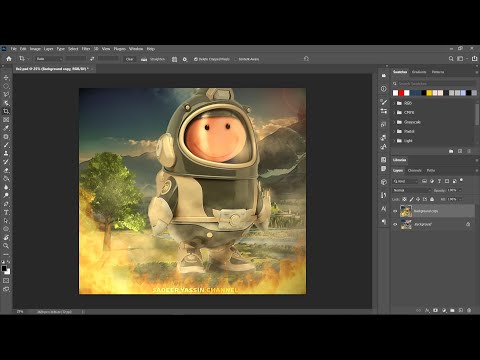Click the Straighten tool button
Screen dimensions: 480x360
[153, 59]
